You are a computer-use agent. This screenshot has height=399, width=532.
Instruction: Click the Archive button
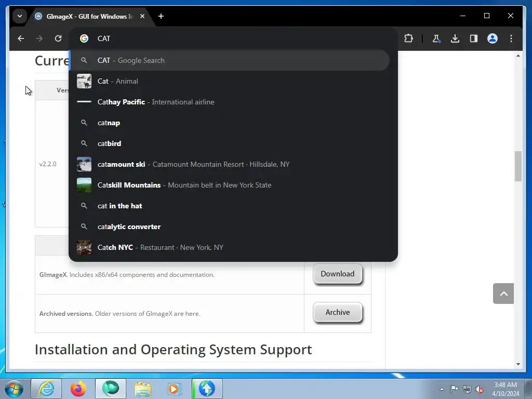pyautogui.click(x=338, y=312)
